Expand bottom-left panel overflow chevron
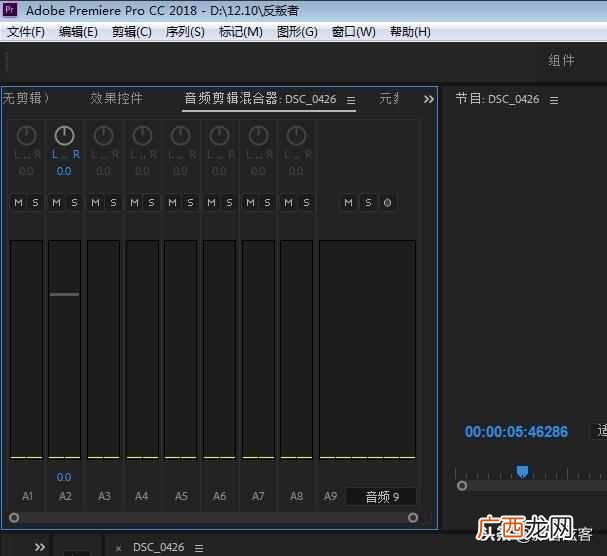This screenshot has height=556, width=607. [x=40, y=547]
